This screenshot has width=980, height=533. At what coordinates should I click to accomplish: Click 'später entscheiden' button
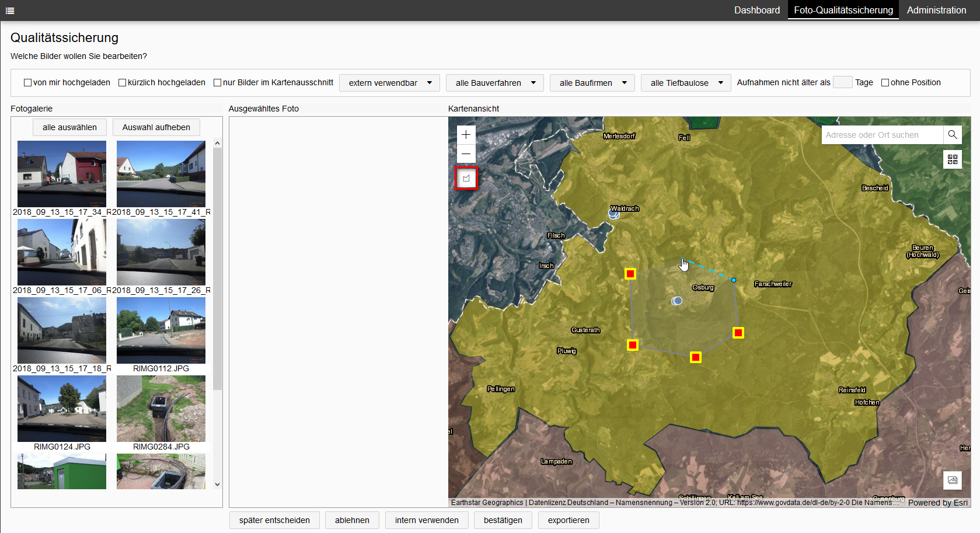[274, 520]
